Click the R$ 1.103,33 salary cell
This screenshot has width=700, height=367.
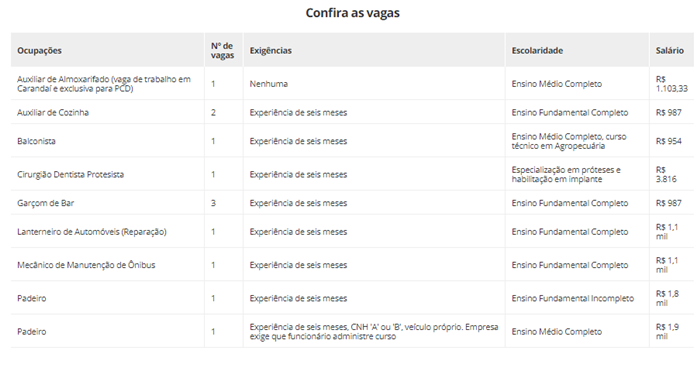(x=671, y=84)
